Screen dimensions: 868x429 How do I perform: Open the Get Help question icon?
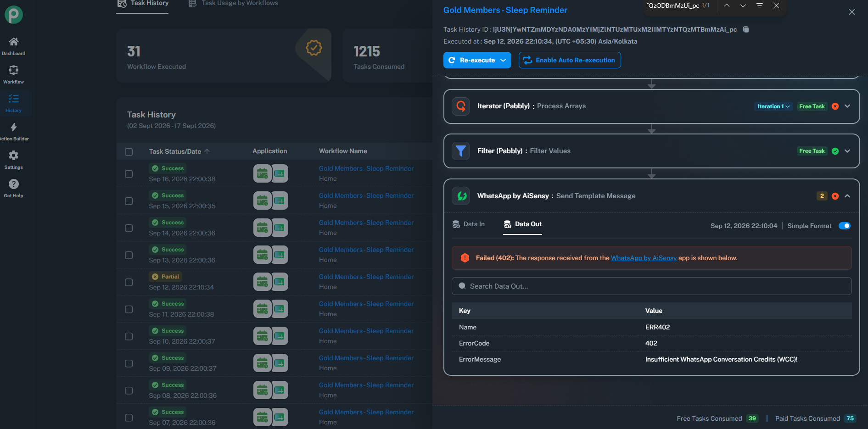13,184
